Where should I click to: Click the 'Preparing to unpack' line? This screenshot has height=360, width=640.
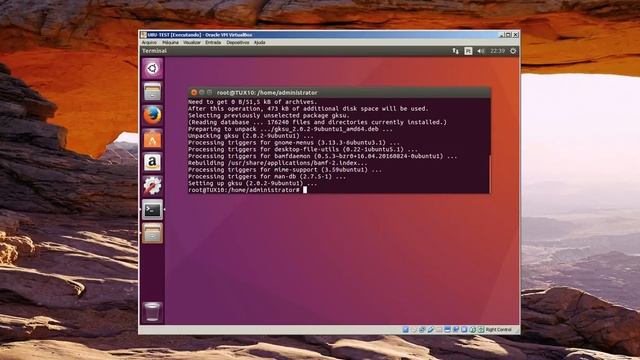[290, 129]
